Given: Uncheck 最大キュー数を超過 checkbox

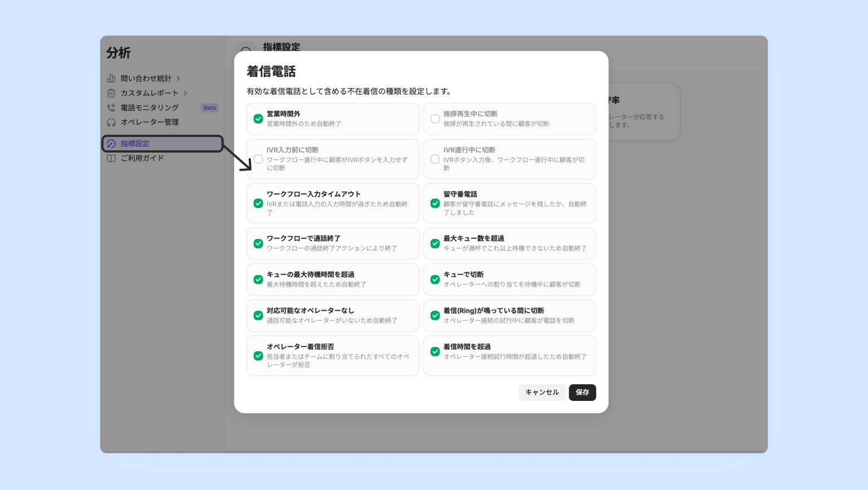Looking at the screenshot, I should (435, 243).
